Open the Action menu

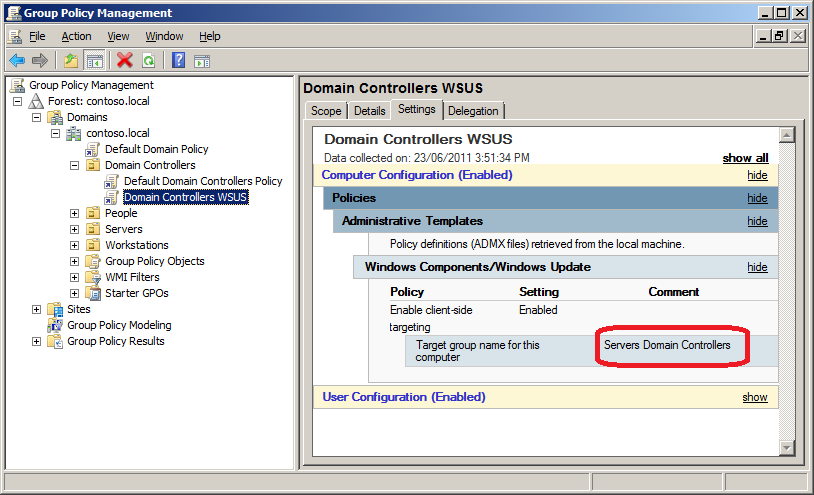point(76,36)
